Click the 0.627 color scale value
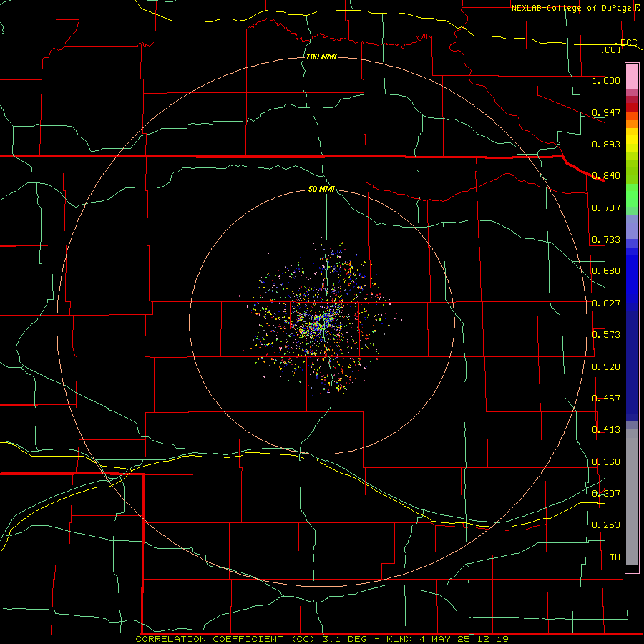 [x=606, y=303]
